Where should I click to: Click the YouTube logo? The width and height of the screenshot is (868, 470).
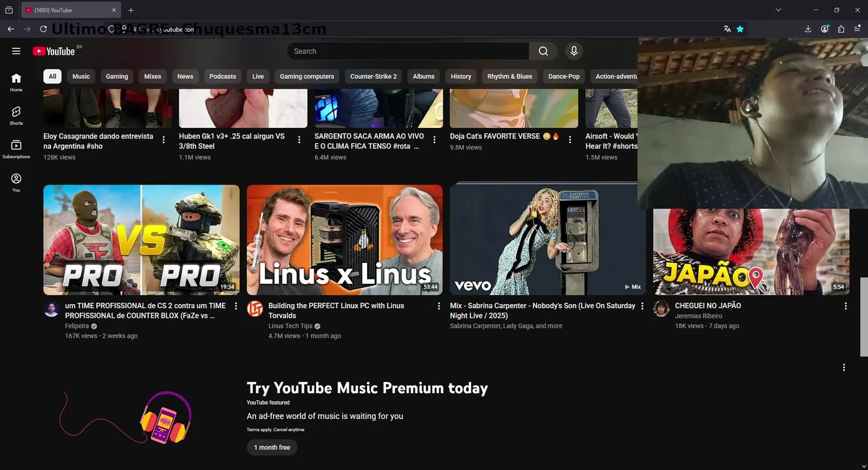click(x=54, y=51)
